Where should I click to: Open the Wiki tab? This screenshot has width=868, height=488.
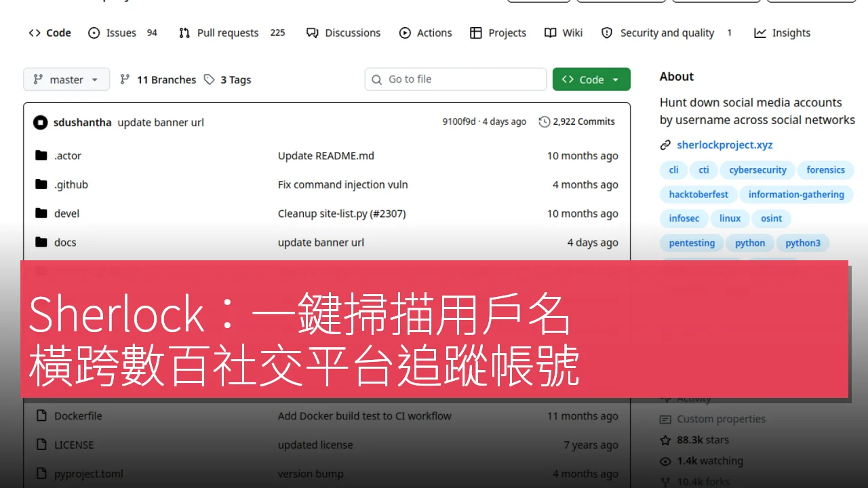(x=564, y=33)
